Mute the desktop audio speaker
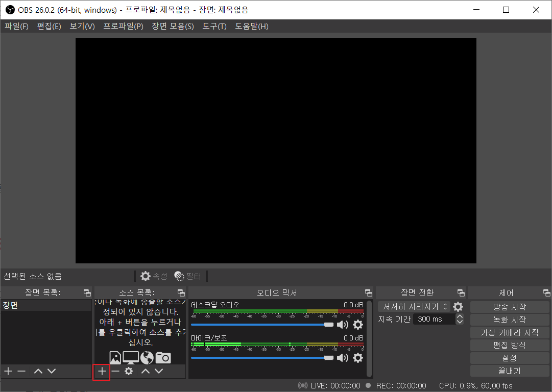Viewport: 552px width, 392px height. pyautogui.click(x=343, y=325)
